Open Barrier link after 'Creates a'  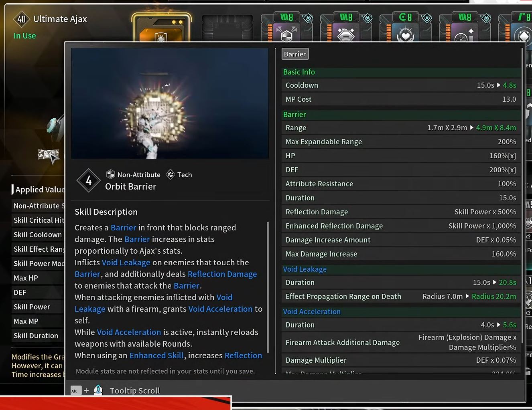click(124, 228)
